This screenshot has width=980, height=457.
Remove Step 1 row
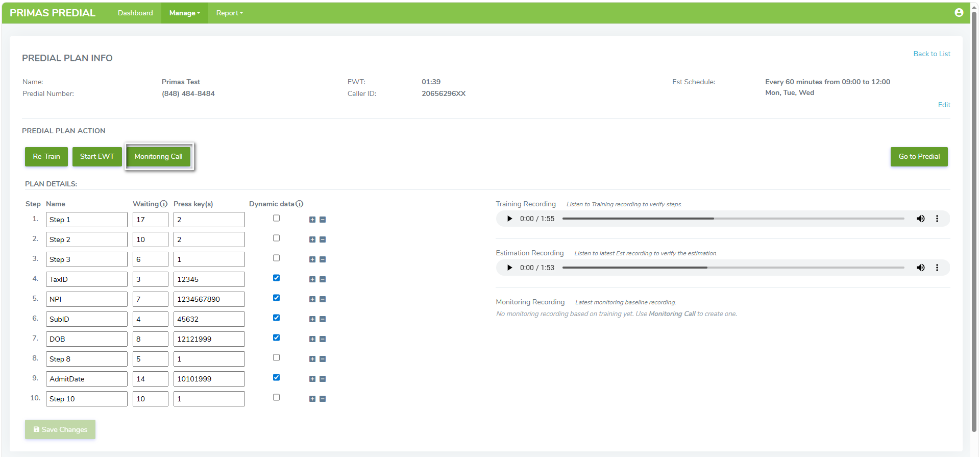(323, 220)
